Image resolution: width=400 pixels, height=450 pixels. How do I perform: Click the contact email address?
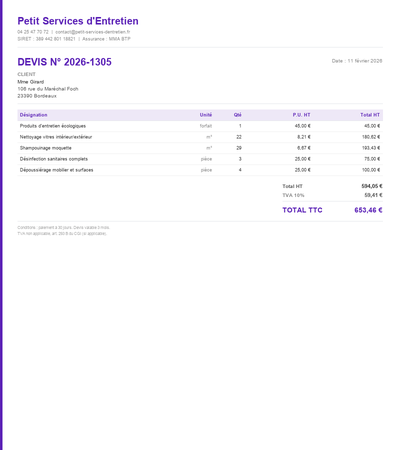pyautogui.click(x=93, y=32)
